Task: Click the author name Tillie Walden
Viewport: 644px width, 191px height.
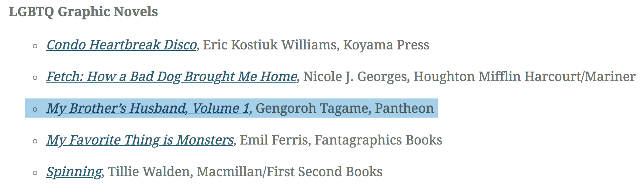Action: coord(149,172)
